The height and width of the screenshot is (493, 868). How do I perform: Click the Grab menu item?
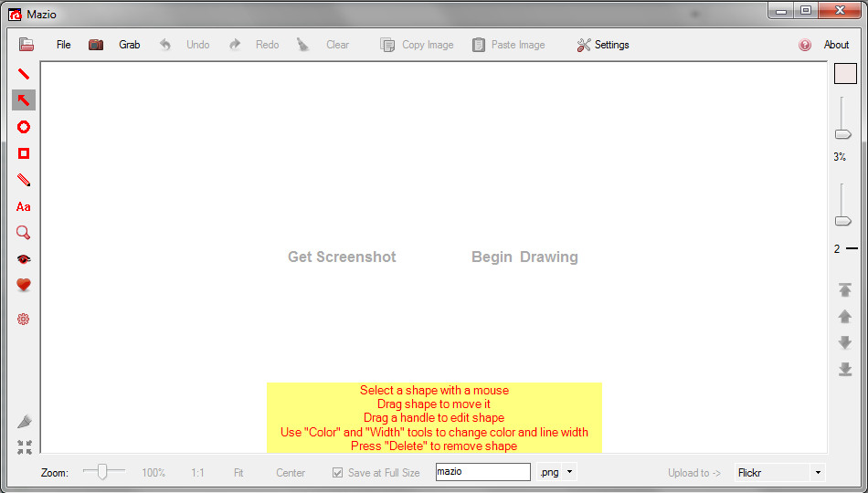coord(130,45)
